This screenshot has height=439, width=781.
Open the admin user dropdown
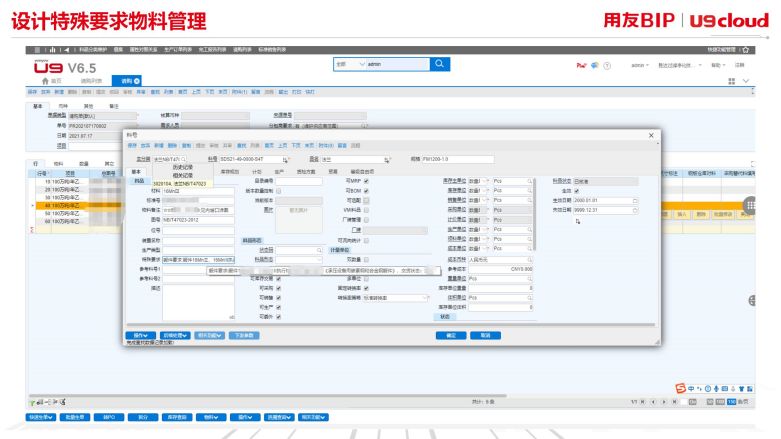pos(640,65)
